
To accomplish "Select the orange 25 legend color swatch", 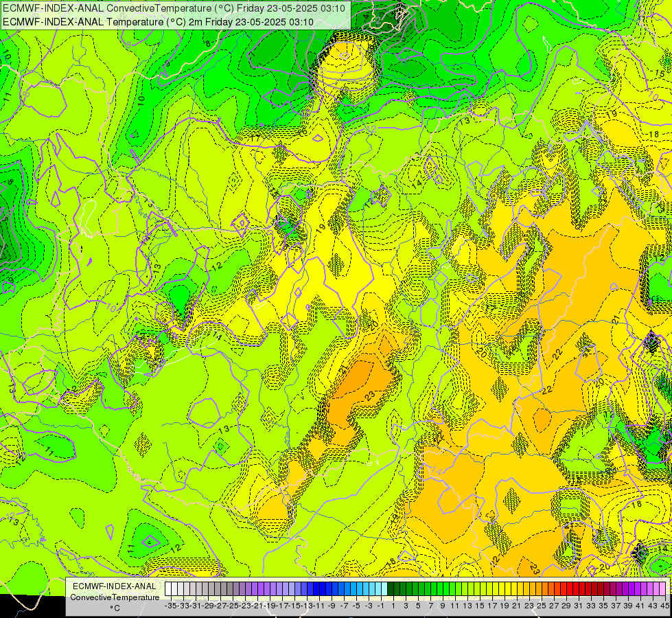I will (x=539, y=589).
